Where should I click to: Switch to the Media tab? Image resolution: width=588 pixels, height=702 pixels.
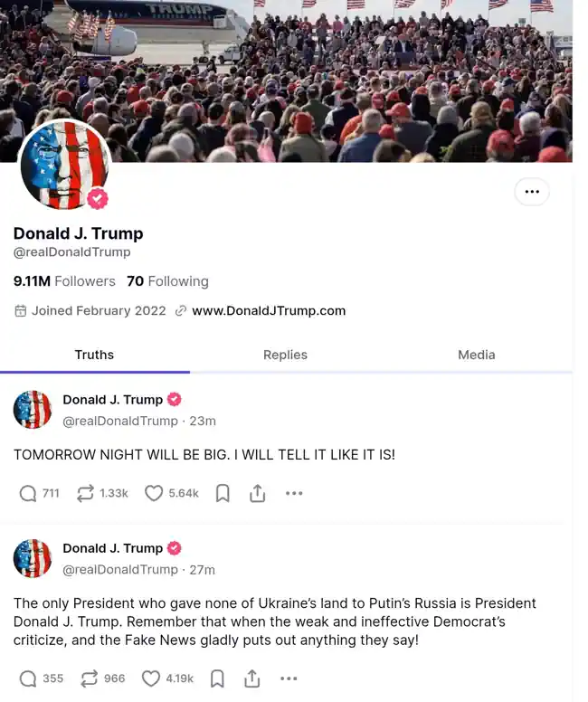477,355
